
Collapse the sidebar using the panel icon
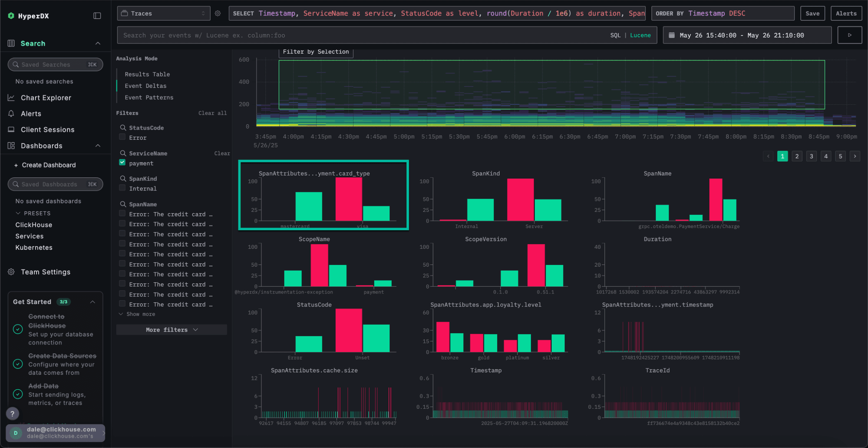tap(96, 15)
